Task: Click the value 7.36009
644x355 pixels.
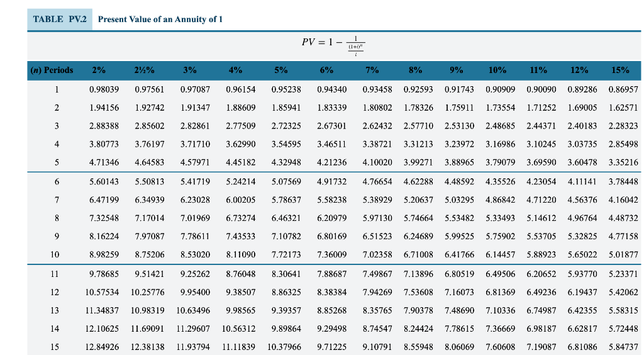Action: coord(332,255)
